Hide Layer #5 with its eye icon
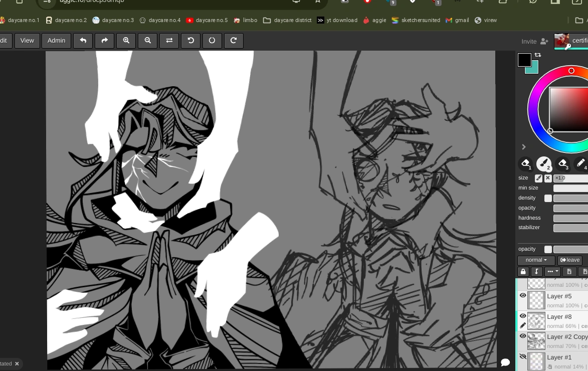Screen dimensions: 588x371 (523, 295)
